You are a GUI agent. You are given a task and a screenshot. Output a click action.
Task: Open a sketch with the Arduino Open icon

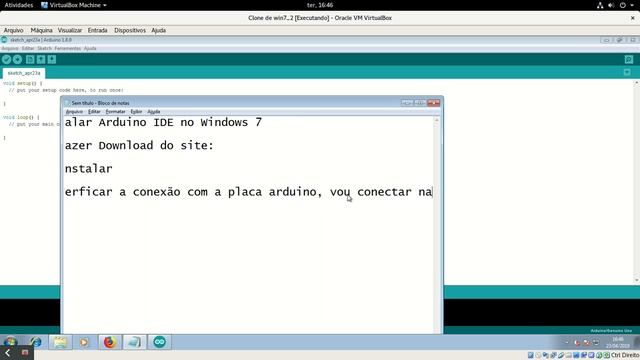tap(41, 60)
